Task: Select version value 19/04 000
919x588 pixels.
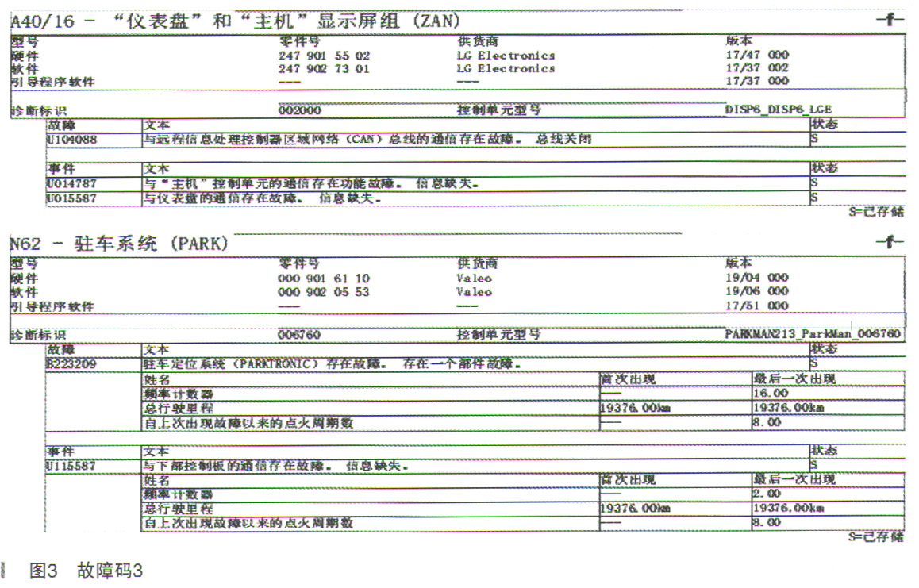Action: (757, 277)
